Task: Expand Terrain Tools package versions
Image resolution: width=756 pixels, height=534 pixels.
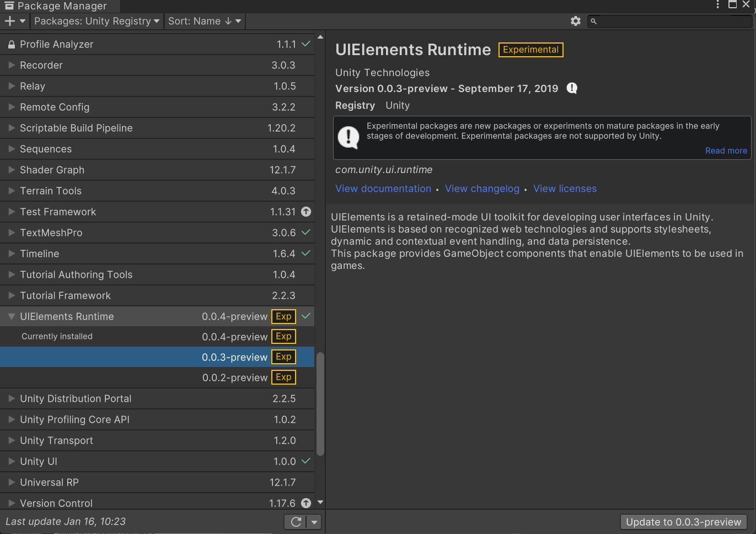Action: point(12,191)
